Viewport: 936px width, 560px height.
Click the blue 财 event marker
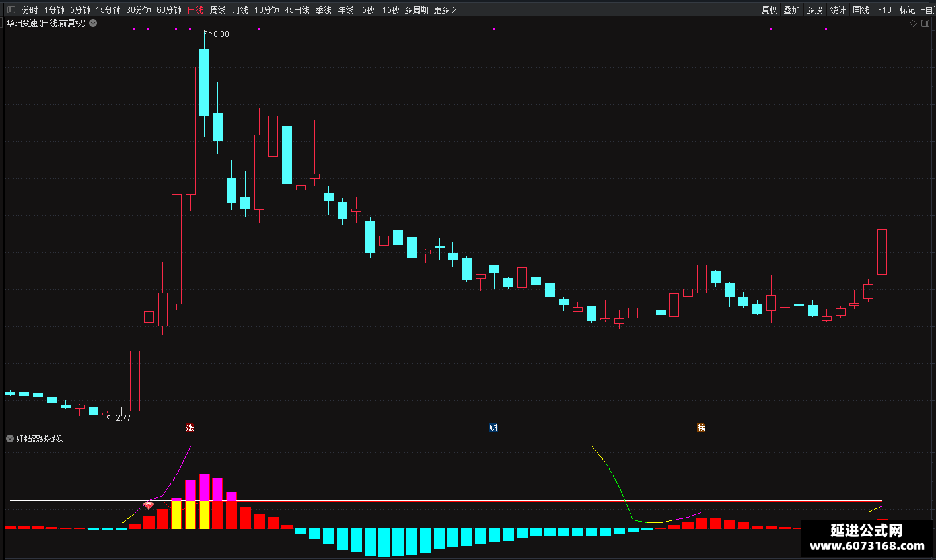coord(493,428)
